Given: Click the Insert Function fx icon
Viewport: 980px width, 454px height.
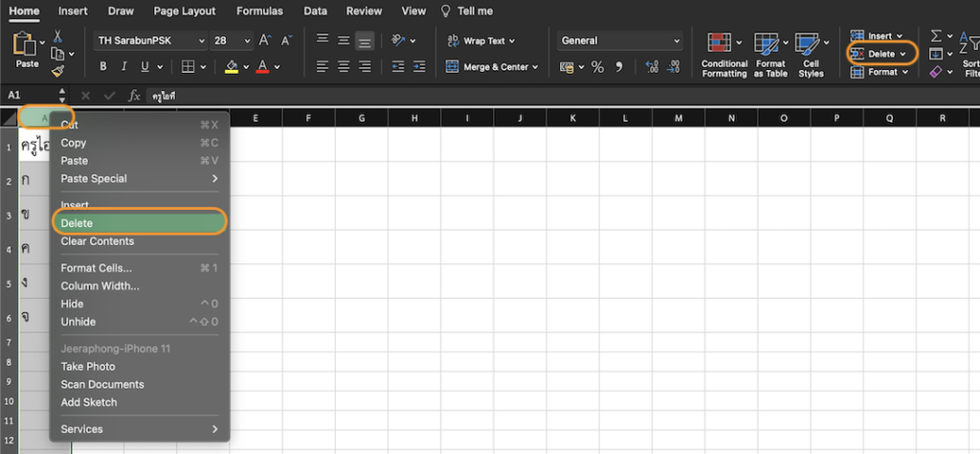Looking at the screenshot, I should (134, 96).
